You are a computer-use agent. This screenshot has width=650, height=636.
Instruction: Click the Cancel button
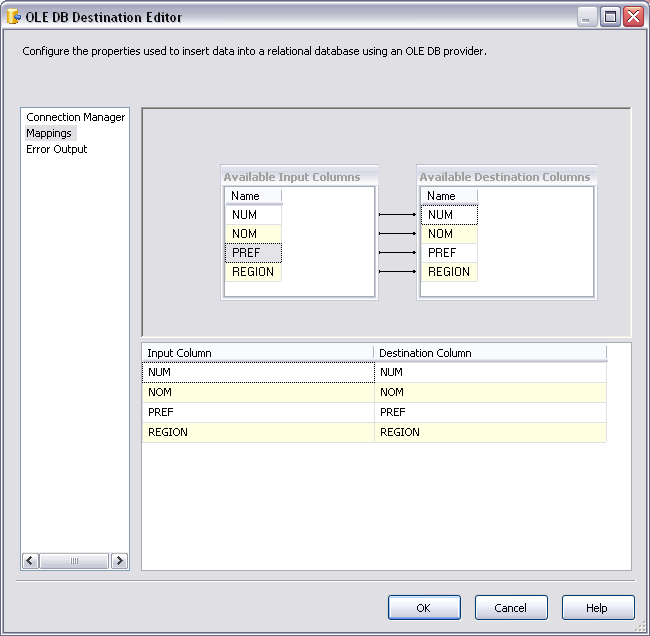tap(511, 608)
